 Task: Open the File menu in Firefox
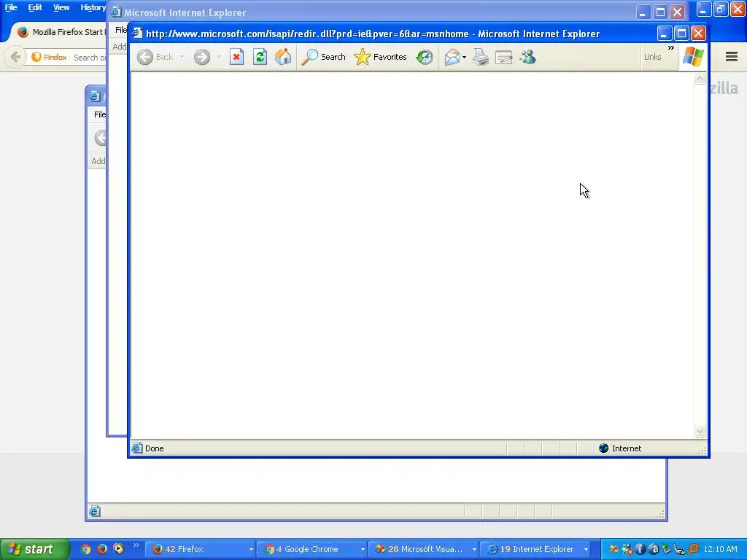pyautogui.click(x=11, y=7)
